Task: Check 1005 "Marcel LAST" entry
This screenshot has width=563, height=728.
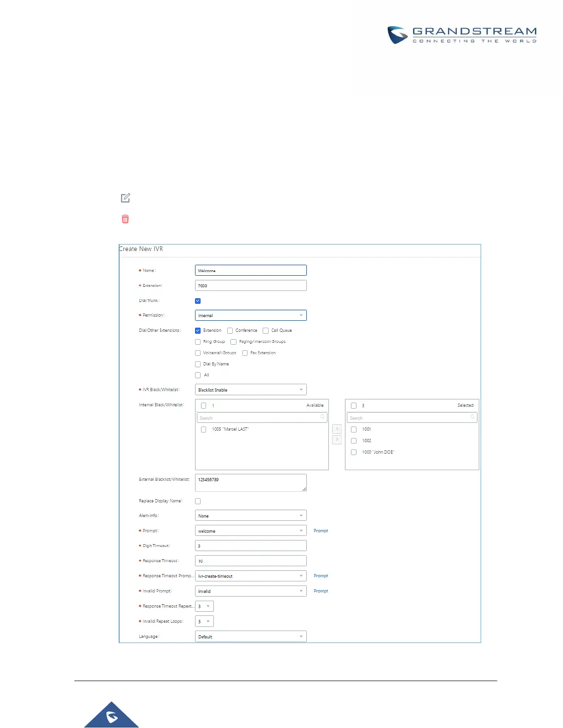Action: tap(204, 430)
